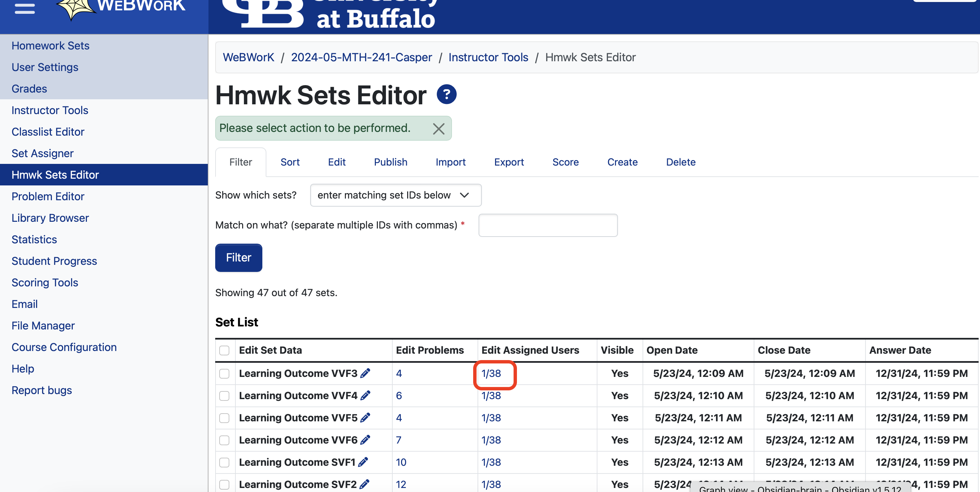Viewport: 980px width, 492px height.
Task: Click pencil icon for Learning Outcome VVF3
Action: (x=365, y=373)
